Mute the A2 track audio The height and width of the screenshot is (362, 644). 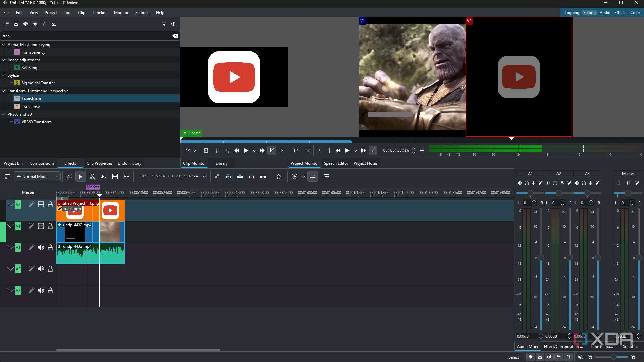pos(41,269)
